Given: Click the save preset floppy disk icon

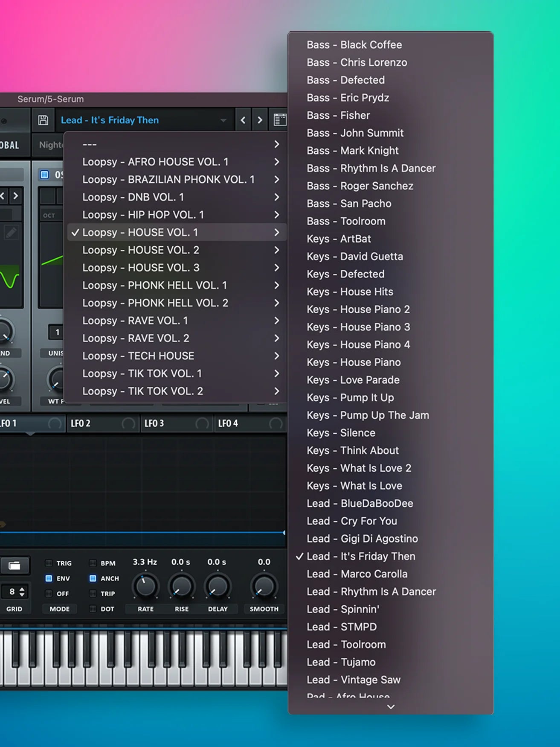Looking at the screenshot, I should (43, 120).
